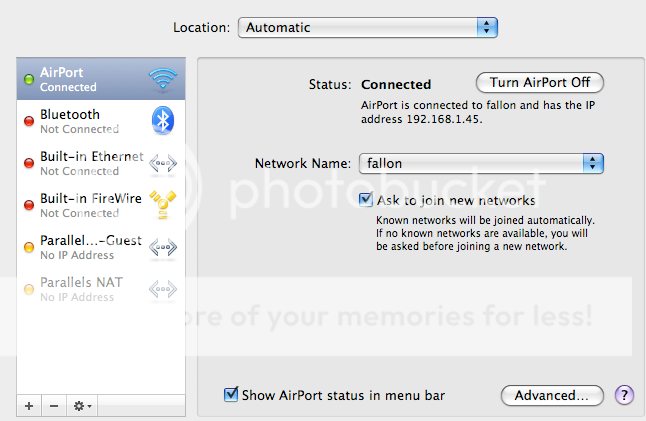The width and height of the screenshot is (646, 421).
Task: Click the red Built-in FireWire status dot
Action: [x=29, y=205]
